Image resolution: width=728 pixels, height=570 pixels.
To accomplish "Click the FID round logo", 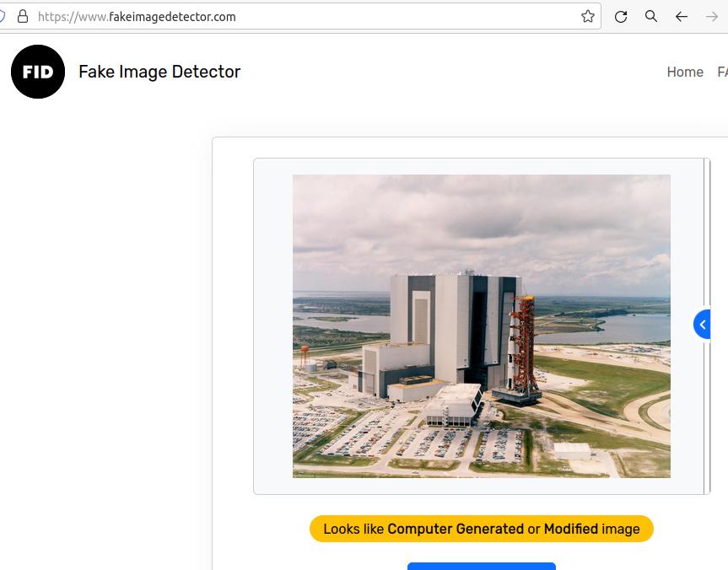I will point(38,72).
